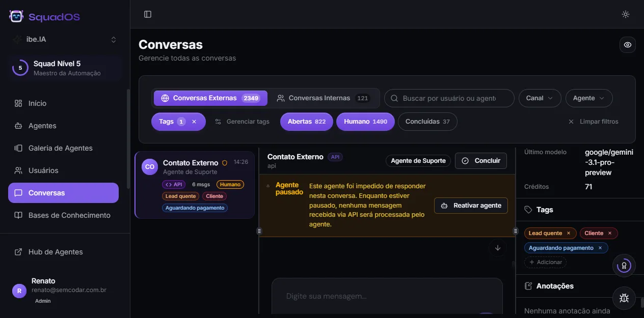This screenshot has width=644, height=318.
Task: Remove the Lead quente tag
Action: pyautogui.click(x=569, y=233)
